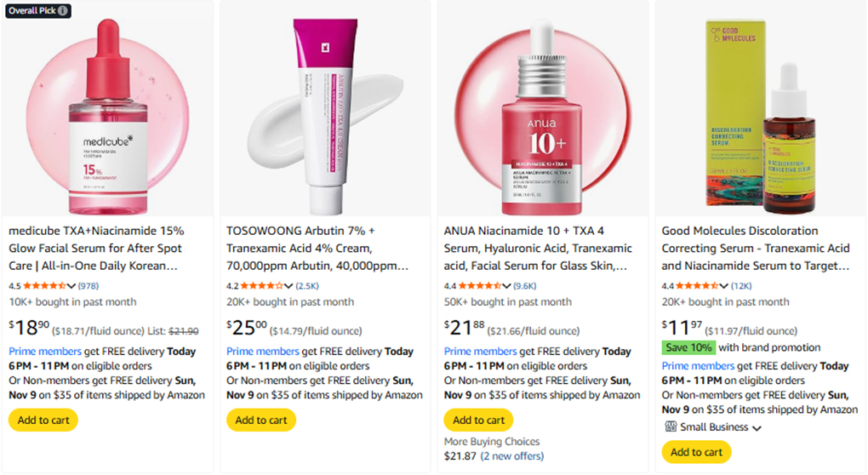The image size is (868, 475).
Task: Open medicube TXA+Niacinamide product title
Action: coord(96,248)
